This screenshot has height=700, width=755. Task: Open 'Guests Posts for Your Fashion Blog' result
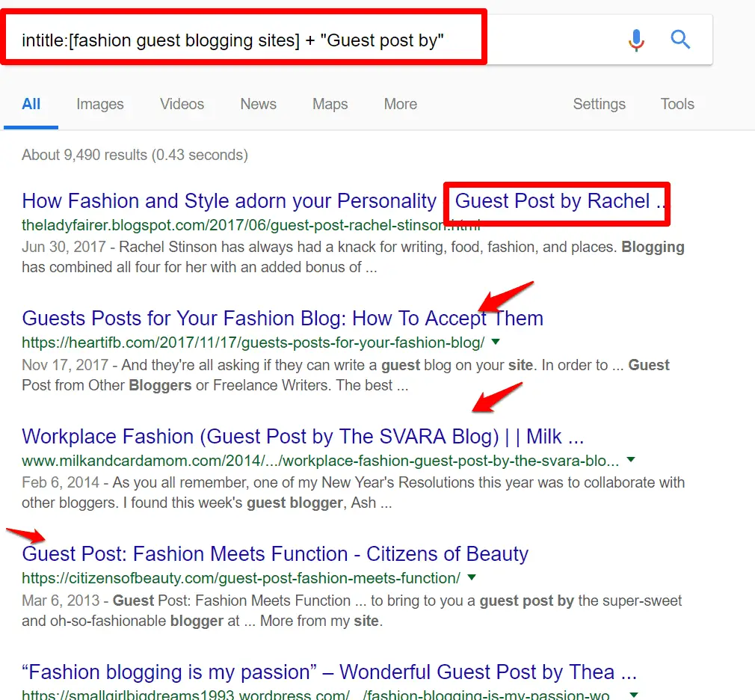[283, 319]
